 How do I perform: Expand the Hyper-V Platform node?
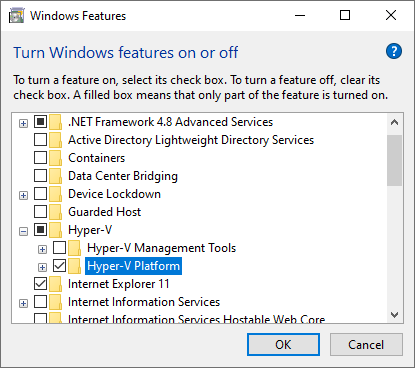(x=42, y=268)
